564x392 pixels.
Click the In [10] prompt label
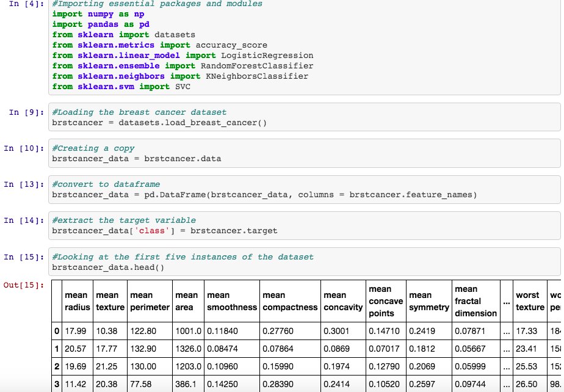[24, 148]
